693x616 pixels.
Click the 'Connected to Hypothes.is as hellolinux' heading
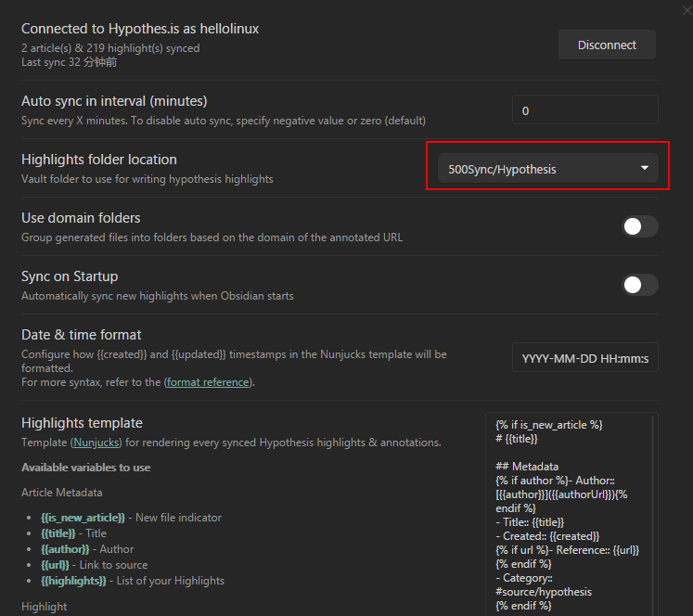coord(140,29)
